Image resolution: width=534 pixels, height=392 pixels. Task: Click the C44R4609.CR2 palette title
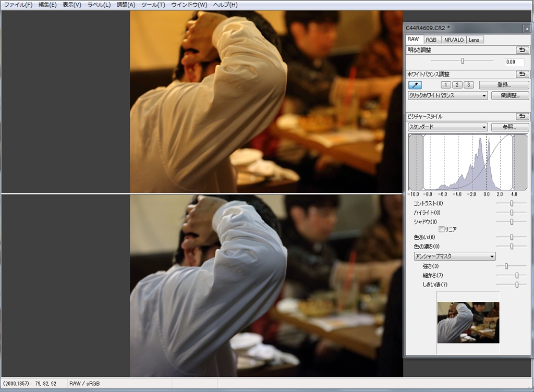(x=428, y=28)
